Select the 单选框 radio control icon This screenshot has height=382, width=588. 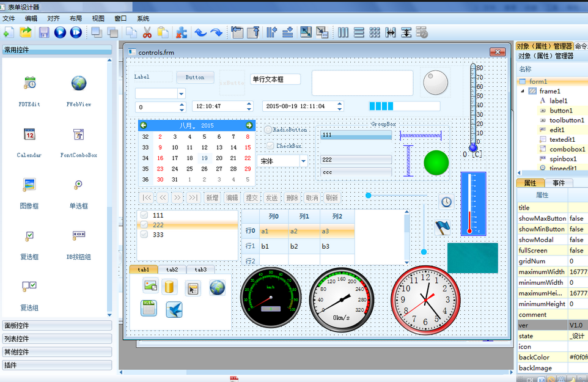[x=78, y=185]
